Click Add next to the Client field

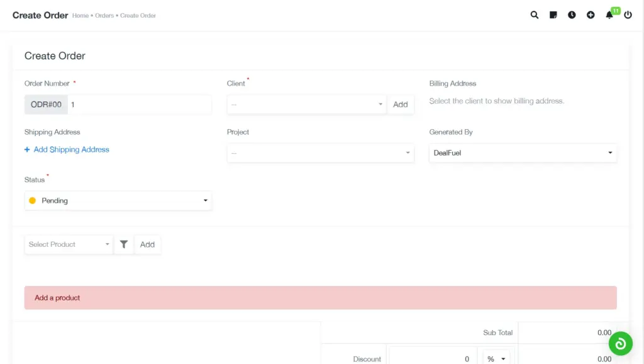pyautogui.click(x=401, y=104)
